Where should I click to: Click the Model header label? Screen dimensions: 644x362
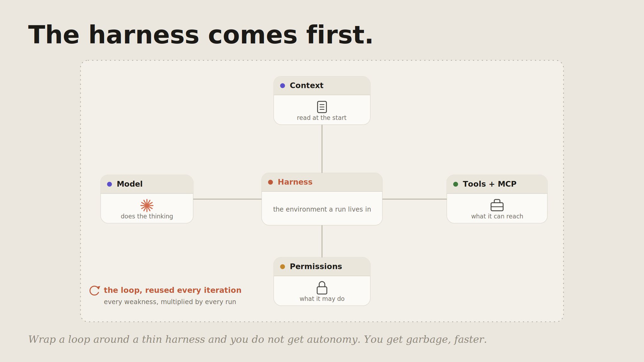(130, 184)
